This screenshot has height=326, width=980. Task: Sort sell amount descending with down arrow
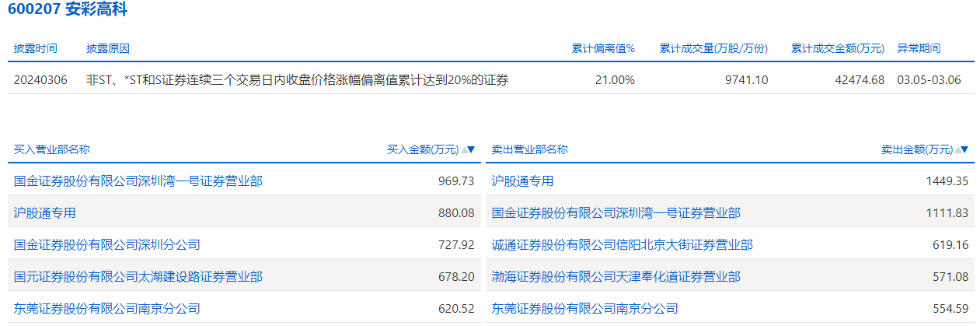(x=964, y=149)
